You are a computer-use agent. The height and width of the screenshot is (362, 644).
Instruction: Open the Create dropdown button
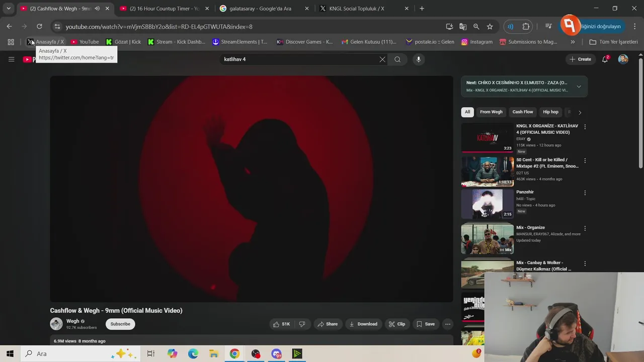[580, 59]
